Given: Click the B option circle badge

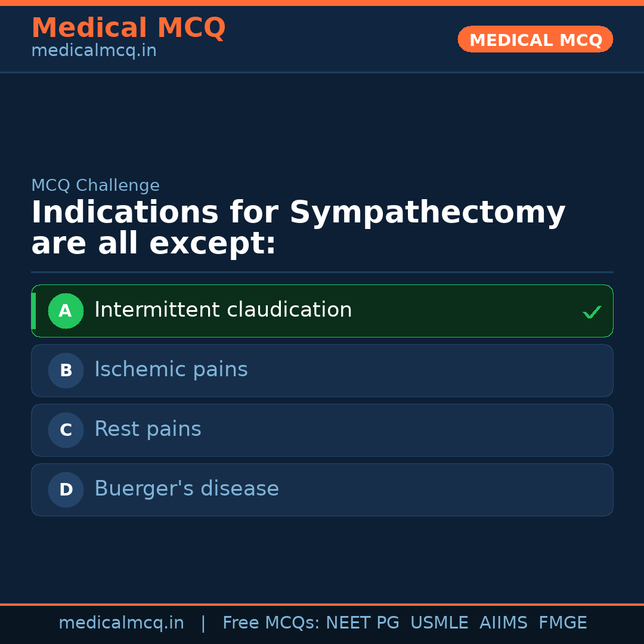Looking at the screenshot, I should click(66, 370).
